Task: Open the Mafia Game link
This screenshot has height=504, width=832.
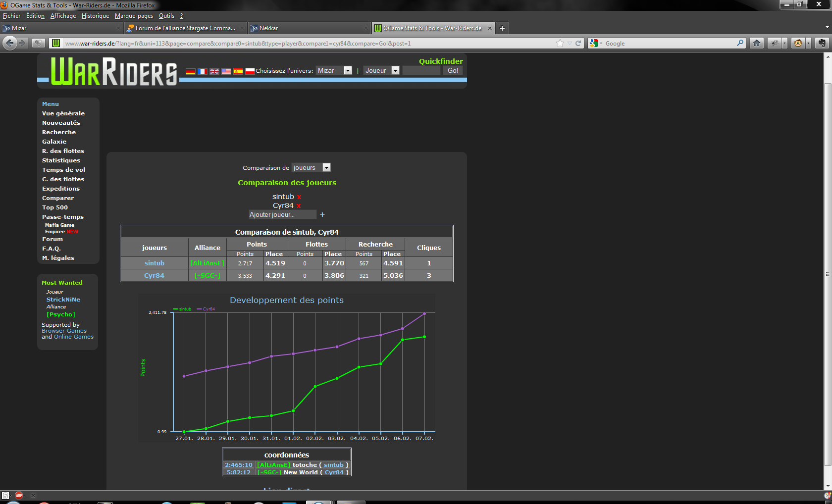Action: pyautogui.click(x=59, y=225)
